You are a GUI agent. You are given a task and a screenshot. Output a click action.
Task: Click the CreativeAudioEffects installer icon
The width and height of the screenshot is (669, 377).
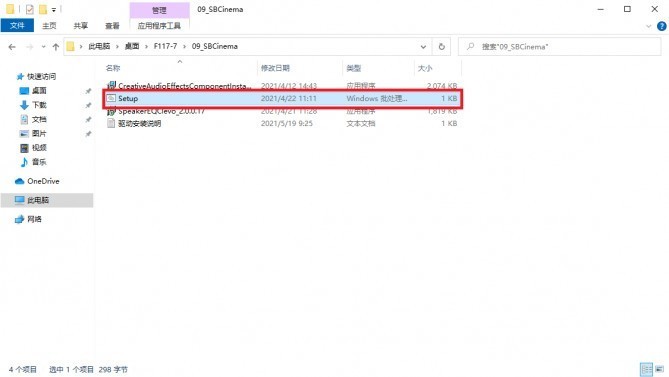pos(111,86)
